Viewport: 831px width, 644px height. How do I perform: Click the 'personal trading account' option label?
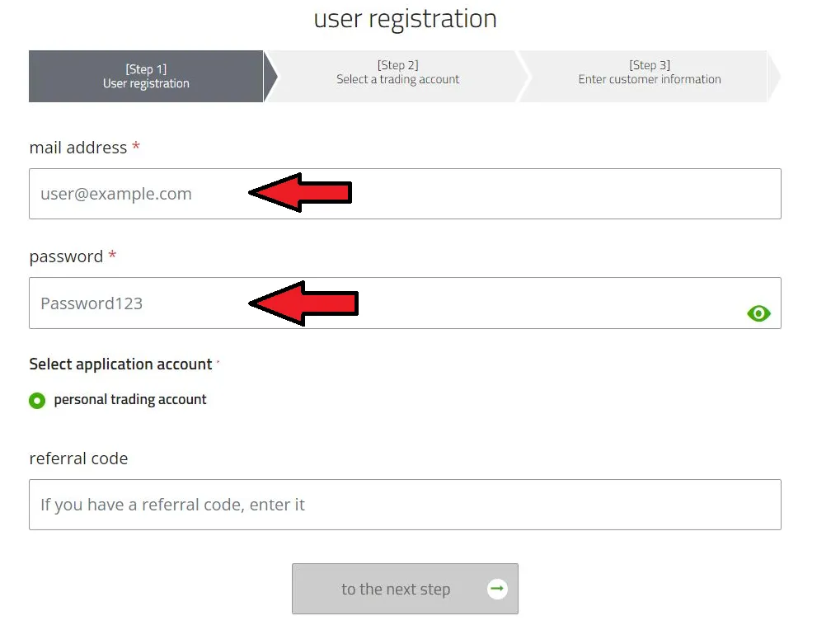click(130, 399)
